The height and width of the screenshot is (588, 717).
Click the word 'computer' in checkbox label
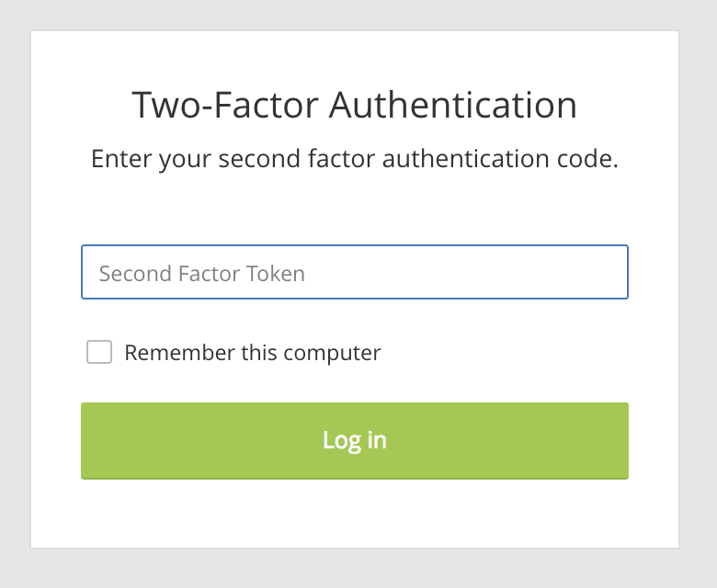coord(332,353)
